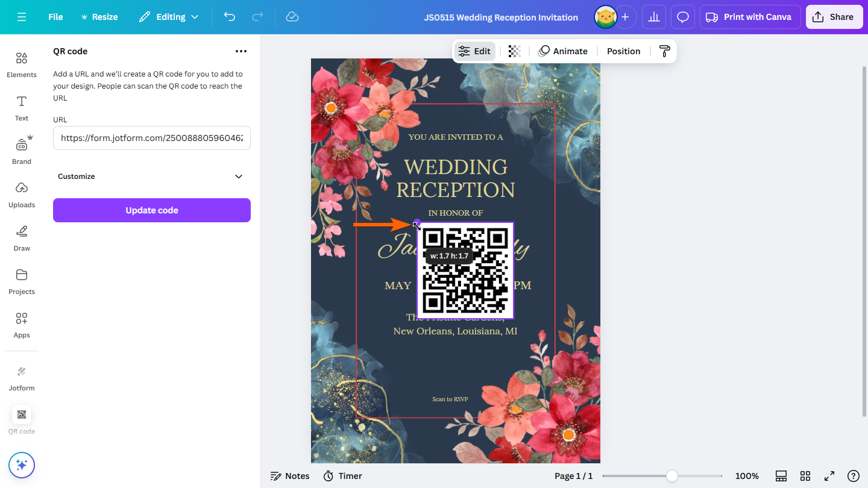
Task: Add collaborators with the plus icon
Action: pos(625,17)
